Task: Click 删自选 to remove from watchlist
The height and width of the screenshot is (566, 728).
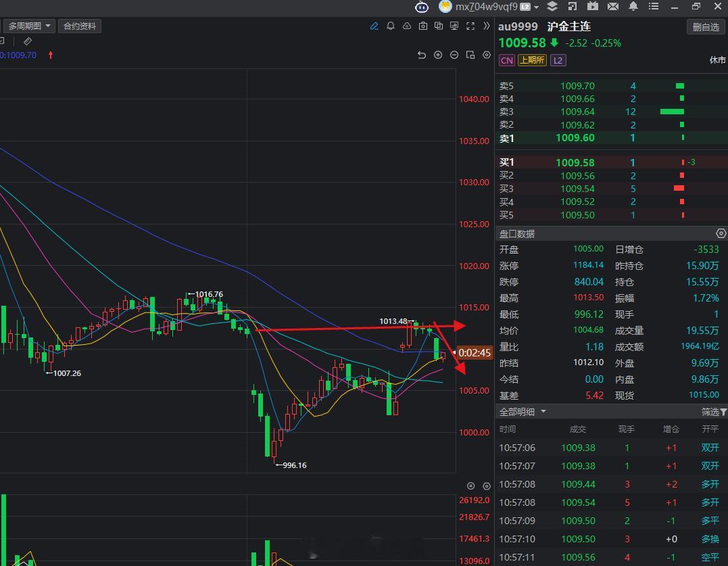Action: click(705, 26)
